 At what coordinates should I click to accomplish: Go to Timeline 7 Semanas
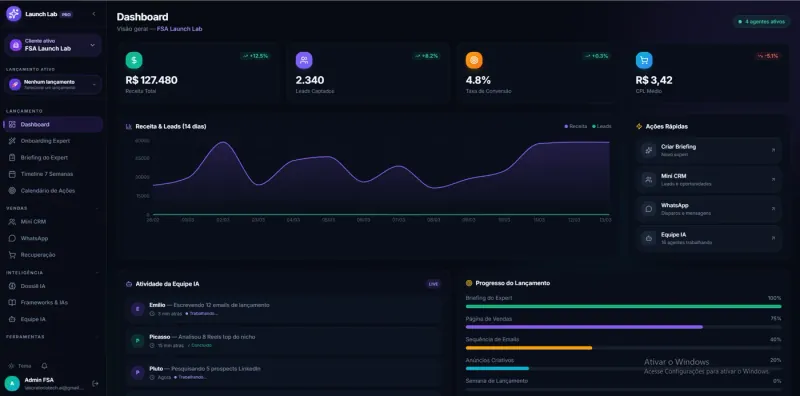pos(53,174)
